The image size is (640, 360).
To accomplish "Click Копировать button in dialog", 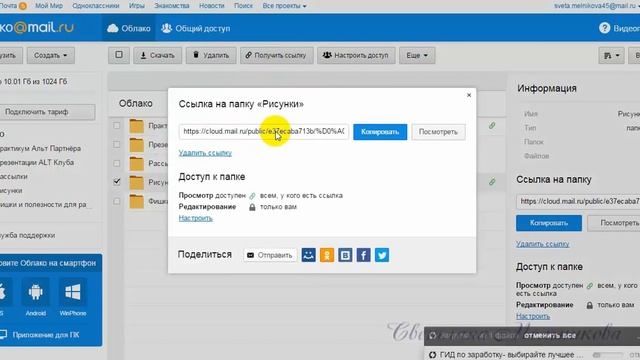I will pyautogui.click(x=380, y=132).
